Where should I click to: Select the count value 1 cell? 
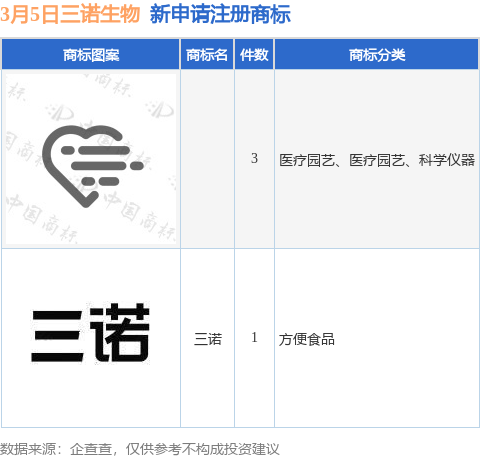pos(254,338)
